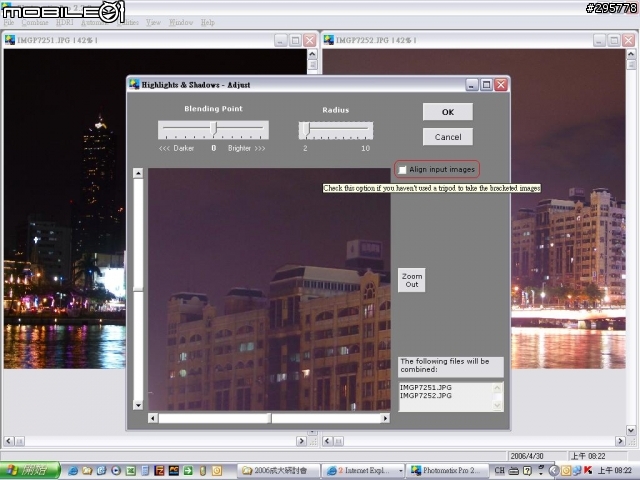Expand the Internet Explorer taskbar group arrow
The width and height of the screenshot is (640, 480).
point(400,471)
